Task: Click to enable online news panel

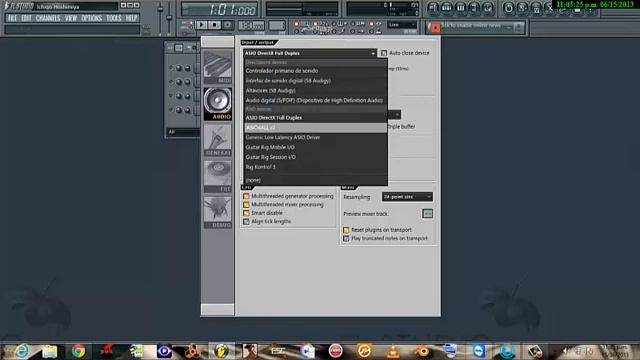Action: pyautogui.click(x=476, y=26)
